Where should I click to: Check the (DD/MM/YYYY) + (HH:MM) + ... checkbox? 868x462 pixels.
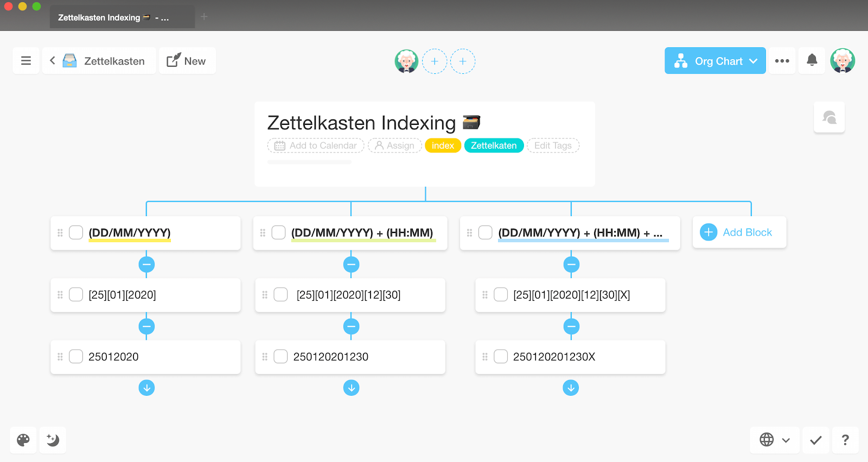486,232
